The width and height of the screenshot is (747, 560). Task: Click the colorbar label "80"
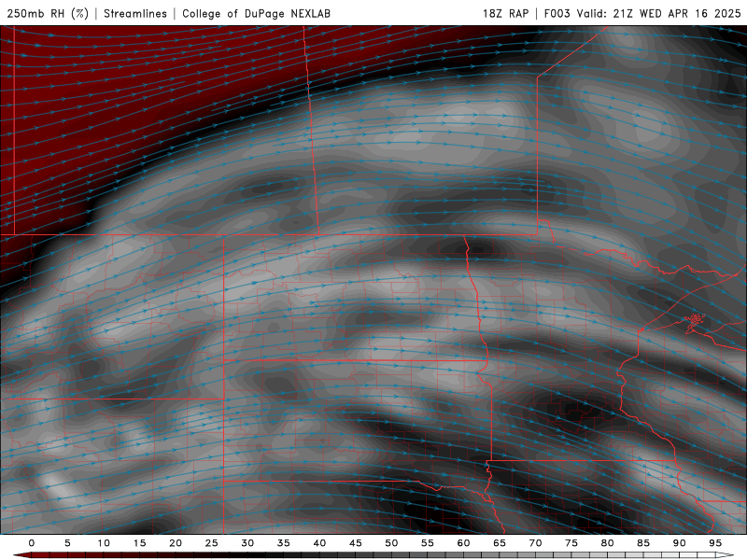608,543
